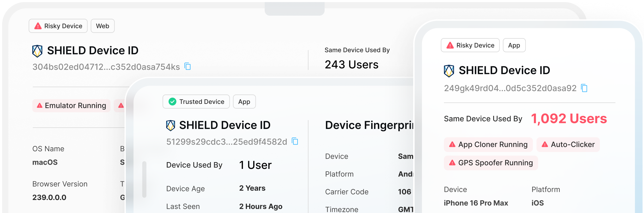This screenshot has width=644, height=213.
Task: Click the green Trusted Device checkmark icon
Action: 172,102
